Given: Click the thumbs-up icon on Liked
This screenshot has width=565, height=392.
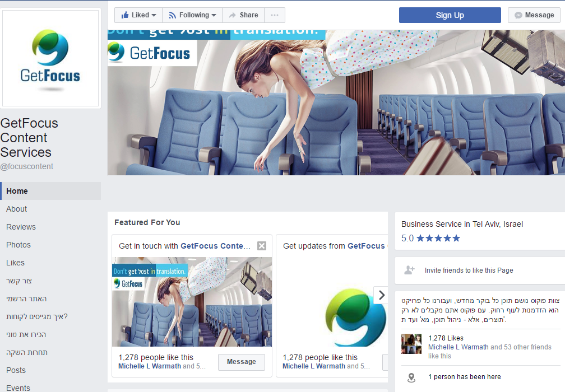Looking at the screenshot, I should point(125,15).
